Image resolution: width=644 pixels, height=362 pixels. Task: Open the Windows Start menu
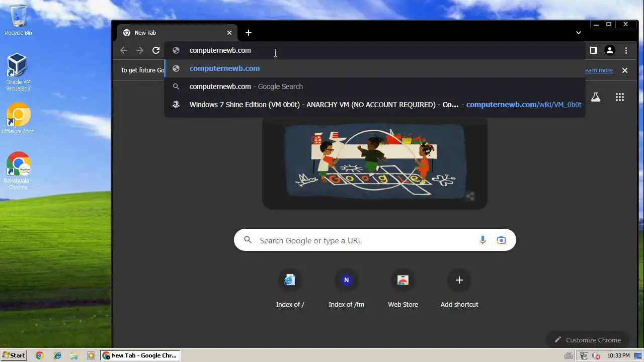coord(14,355)
